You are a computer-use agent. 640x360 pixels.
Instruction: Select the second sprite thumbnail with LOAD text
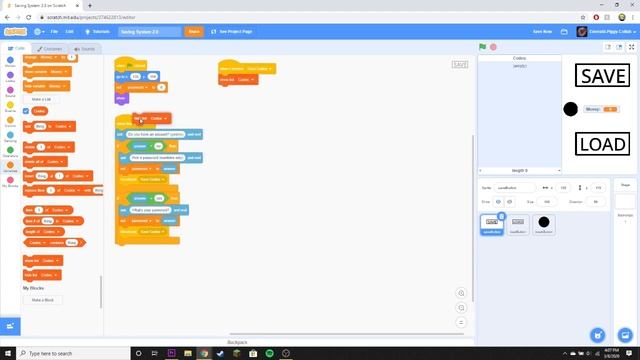518,225
